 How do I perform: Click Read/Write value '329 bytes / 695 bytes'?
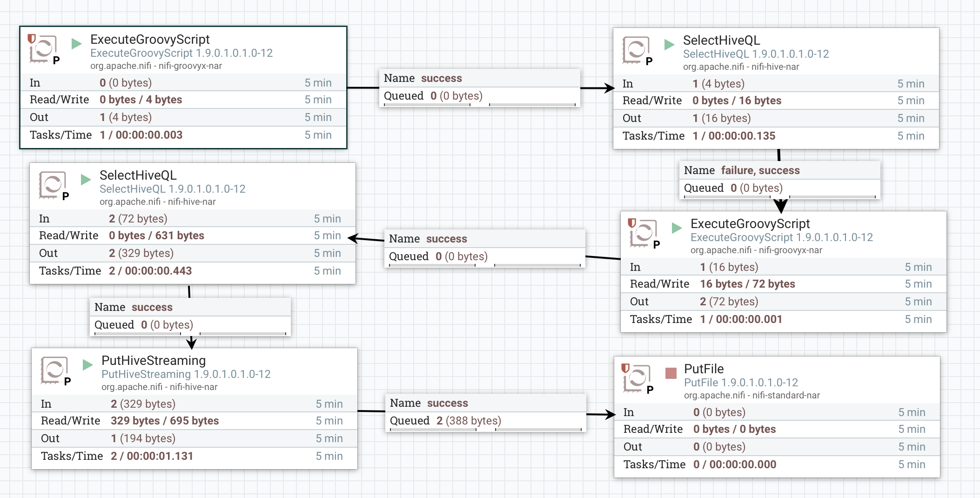tap(165, 421)
